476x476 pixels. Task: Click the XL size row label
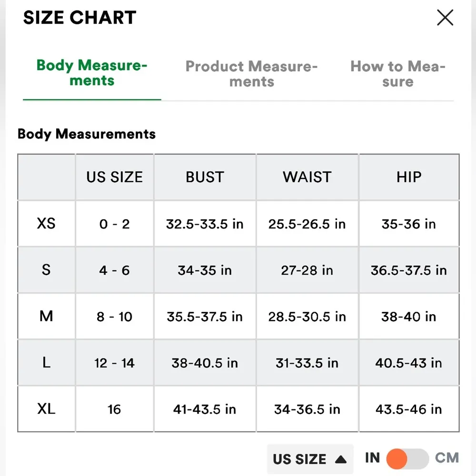point(46,409)
